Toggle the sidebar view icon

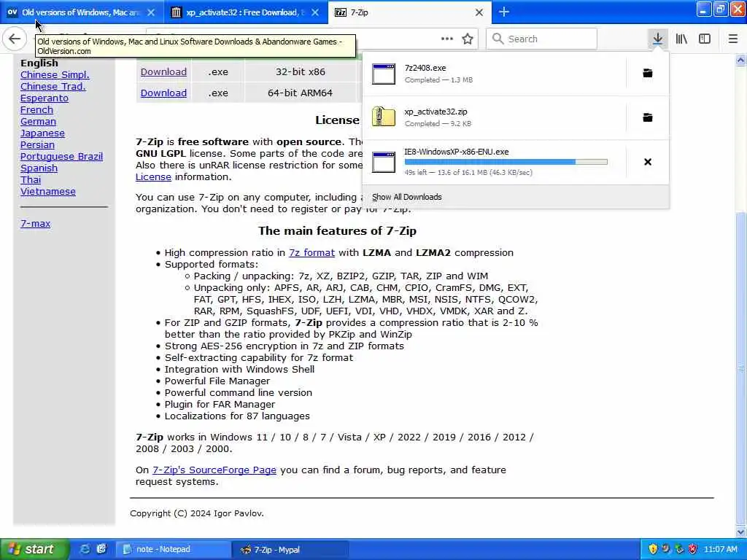pyautogui.click(x=704, y=39)
